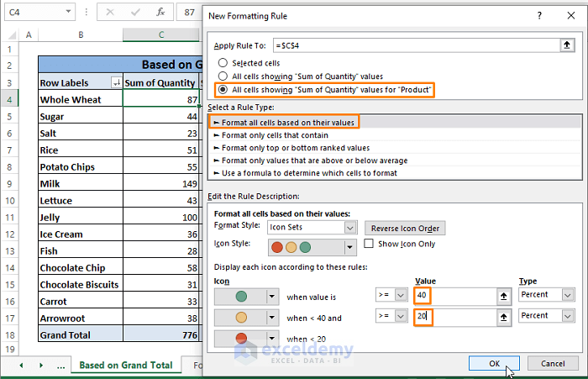
Task: Collapse the Apply Rule To range selector
Action: (567, 45)
